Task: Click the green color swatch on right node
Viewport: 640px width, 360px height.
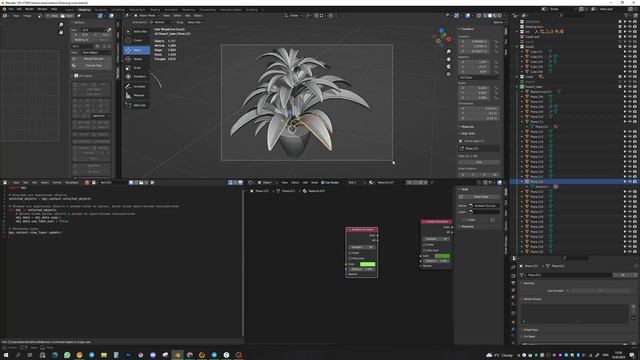Action: (442, 256)
